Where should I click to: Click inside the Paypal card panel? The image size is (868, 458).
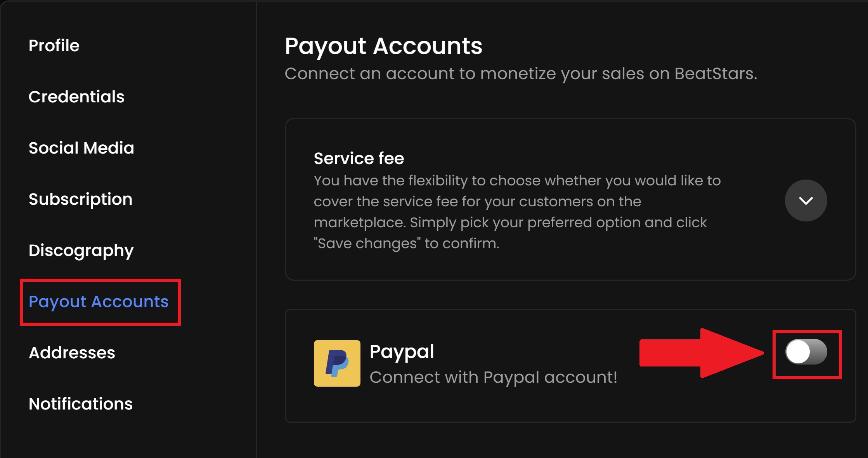pos(570,366)
